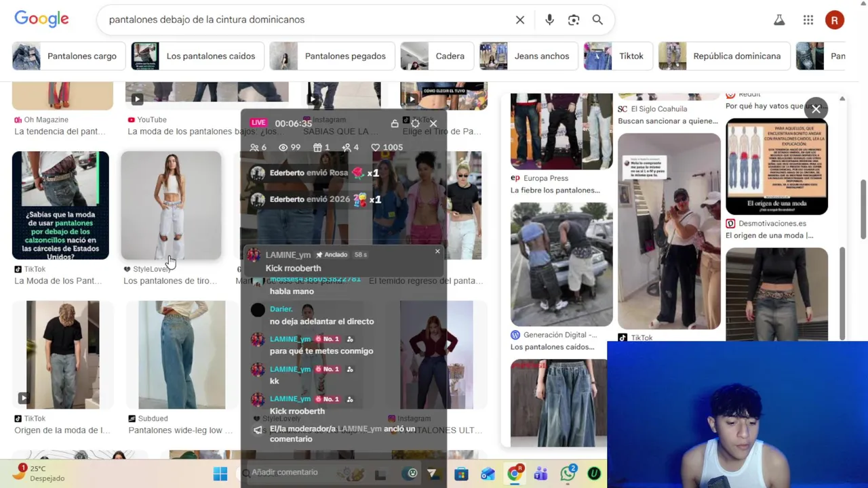Open the Google apps grid
Screen dimensions: 868x488
coord(808,20)
